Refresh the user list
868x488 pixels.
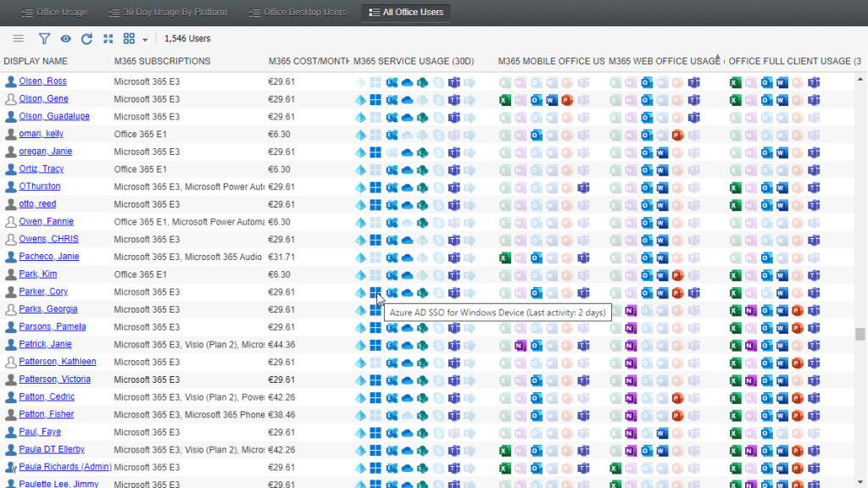click(86, 39)
